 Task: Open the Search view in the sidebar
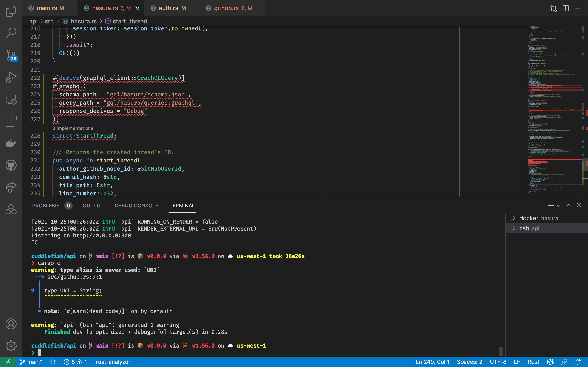coord(11,33)
